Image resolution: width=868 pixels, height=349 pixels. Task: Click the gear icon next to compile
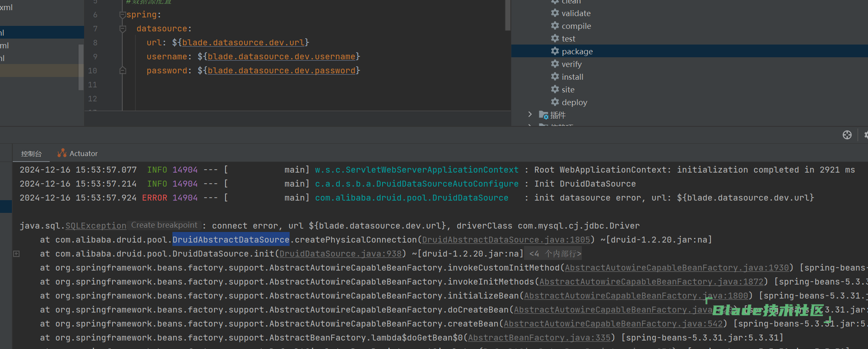click(555, 25)
